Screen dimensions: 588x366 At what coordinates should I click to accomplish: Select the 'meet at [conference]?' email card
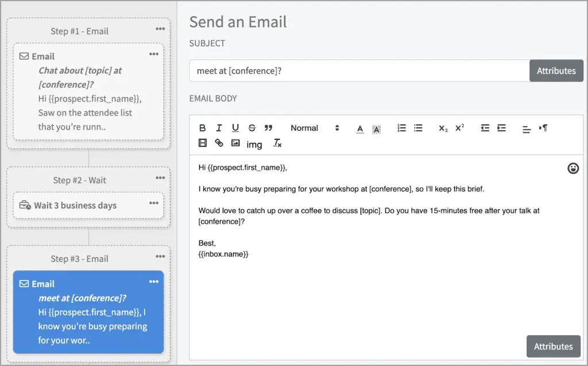88,312
